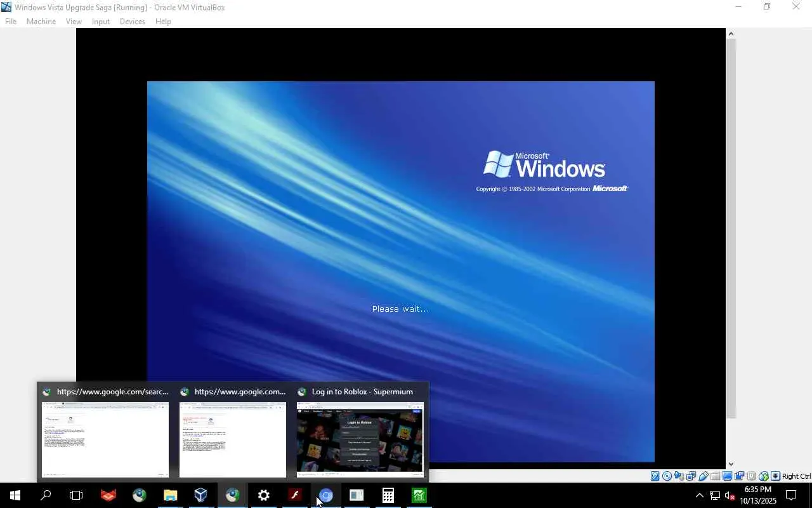The image size is (812, 508).
Task: Open the hard disk status icon in VirtualBox
Action: coord(655,476)
